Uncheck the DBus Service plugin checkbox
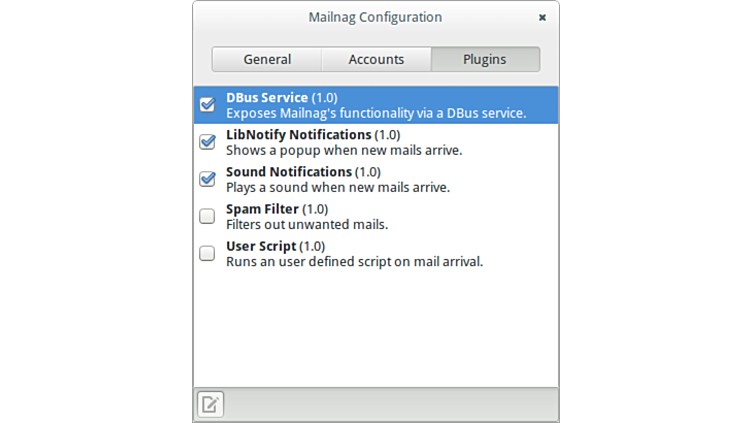 pos(207,105)
